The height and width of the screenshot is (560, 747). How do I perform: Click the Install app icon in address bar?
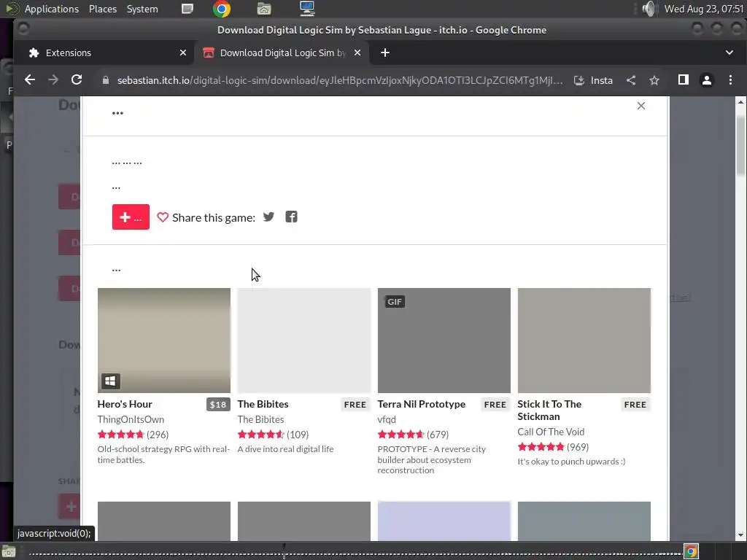593,80
